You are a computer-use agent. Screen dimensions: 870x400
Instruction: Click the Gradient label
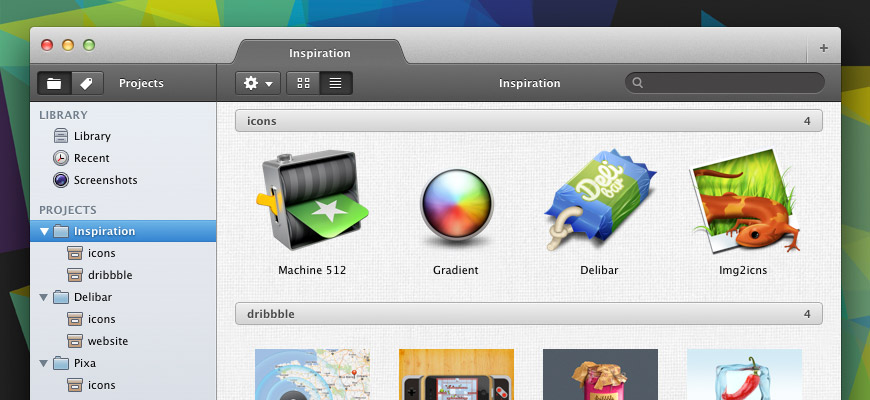coord(456,271)
